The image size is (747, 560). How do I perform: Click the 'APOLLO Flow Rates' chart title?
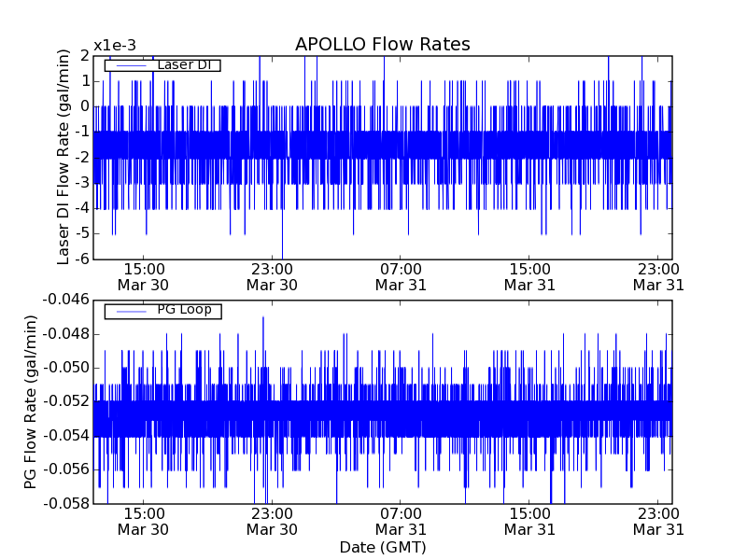[382, 45]
